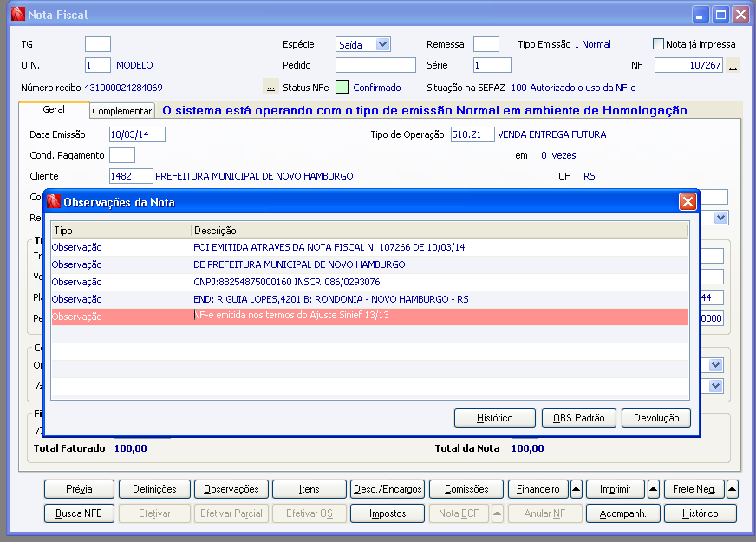Select the Tipo column header
Image resolution: width=756 pixels, height=542 pixels.
pos(121,231)
